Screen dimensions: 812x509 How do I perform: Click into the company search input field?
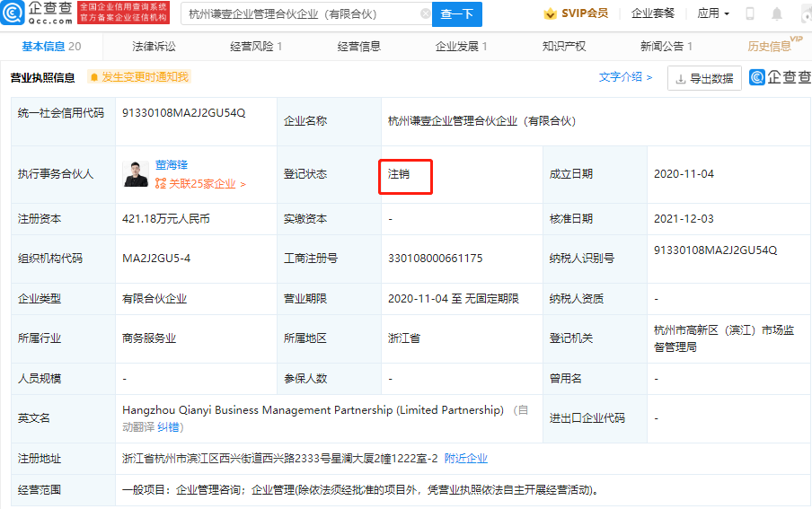[x=301, y=14]
